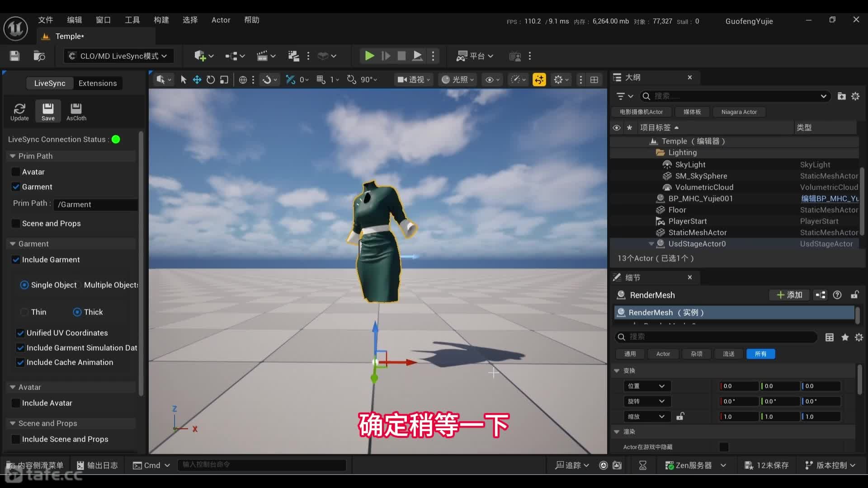Image resolution: width=868 pixels, height=488 pixels.
Task: Click the AsCloth icon
Action: (76, 109)
